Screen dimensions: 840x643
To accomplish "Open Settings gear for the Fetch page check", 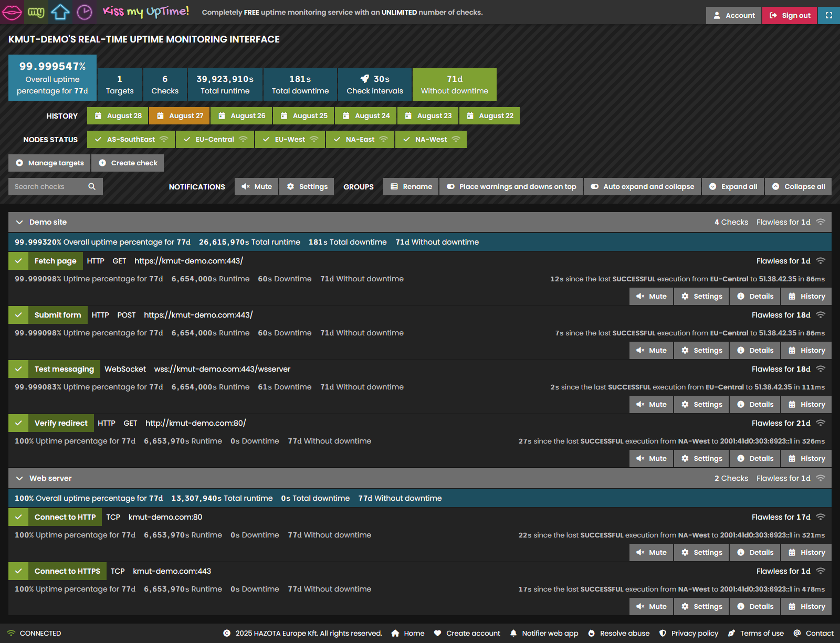I will [701, 296].
